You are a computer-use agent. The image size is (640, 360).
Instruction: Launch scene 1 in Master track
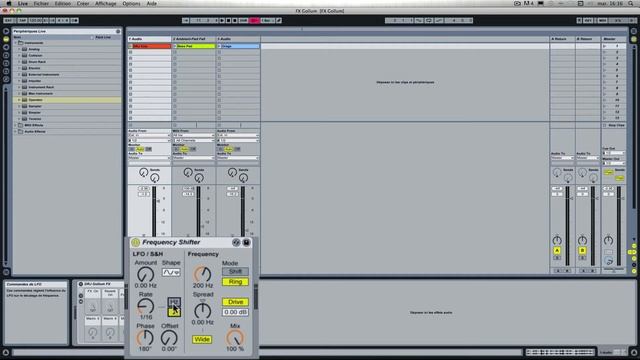point(605,46)
